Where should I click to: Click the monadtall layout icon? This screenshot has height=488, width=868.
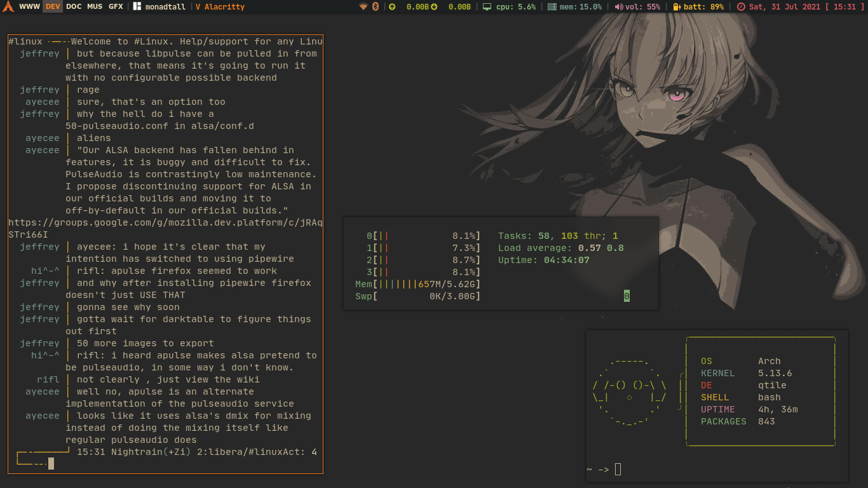click(x=137, y=6)
